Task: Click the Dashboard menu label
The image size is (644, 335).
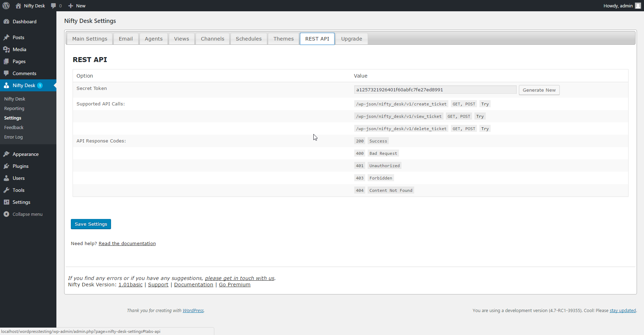Action: coord(25,22)
